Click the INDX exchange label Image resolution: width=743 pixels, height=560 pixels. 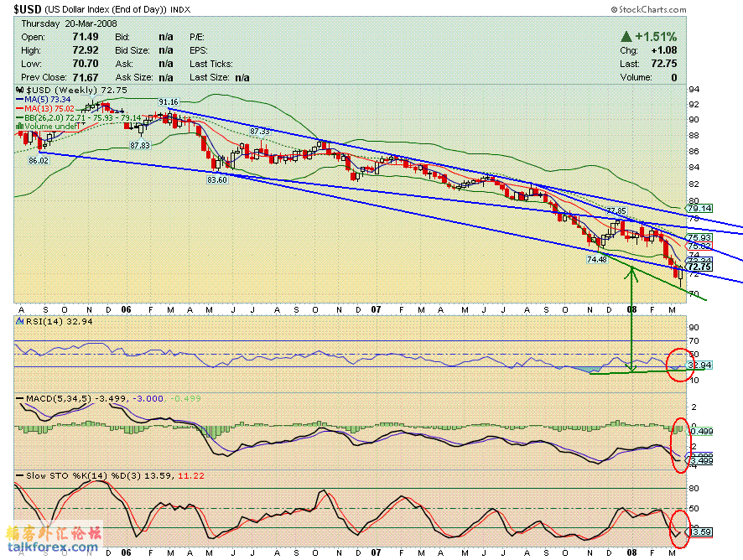tap(180, 9)
